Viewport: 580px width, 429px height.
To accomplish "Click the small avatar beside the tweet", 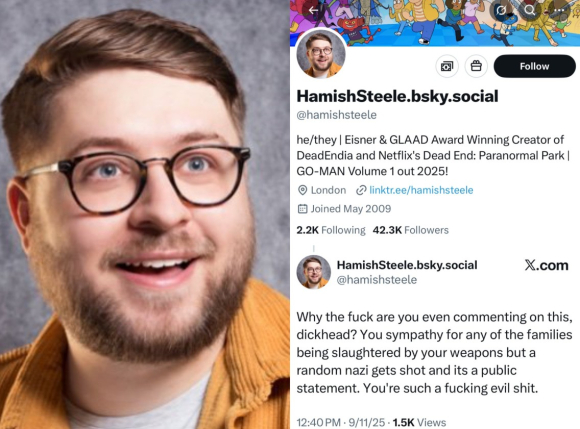I will point(313,272).
